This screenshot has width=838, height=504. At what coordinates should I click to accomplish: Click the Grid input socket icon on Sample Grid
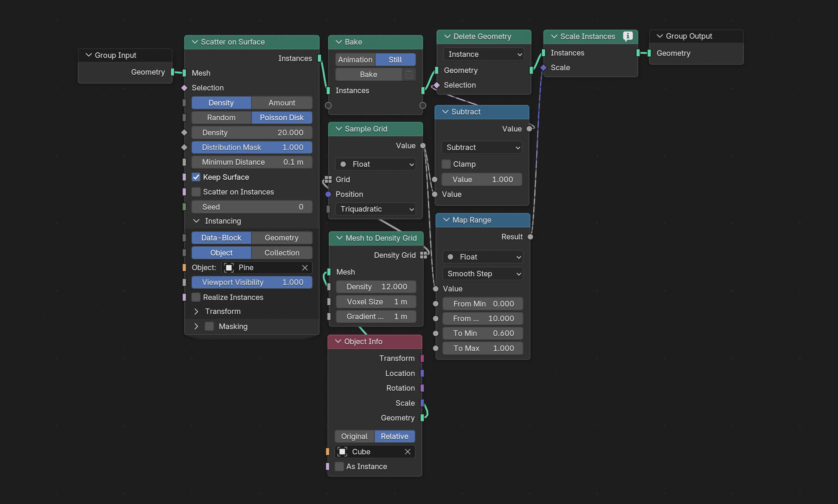[x=328, y=179]
